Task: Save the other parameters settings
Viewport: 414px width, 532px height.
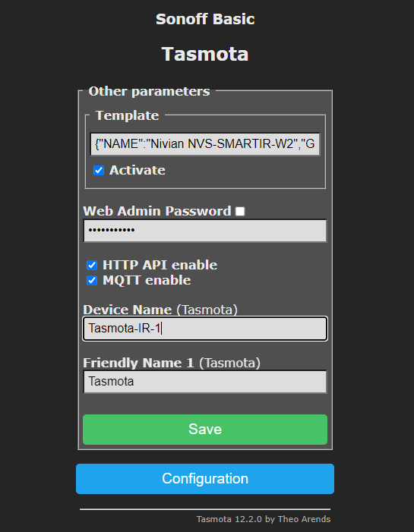Action: pyautogui.click(x=205, y=430)
